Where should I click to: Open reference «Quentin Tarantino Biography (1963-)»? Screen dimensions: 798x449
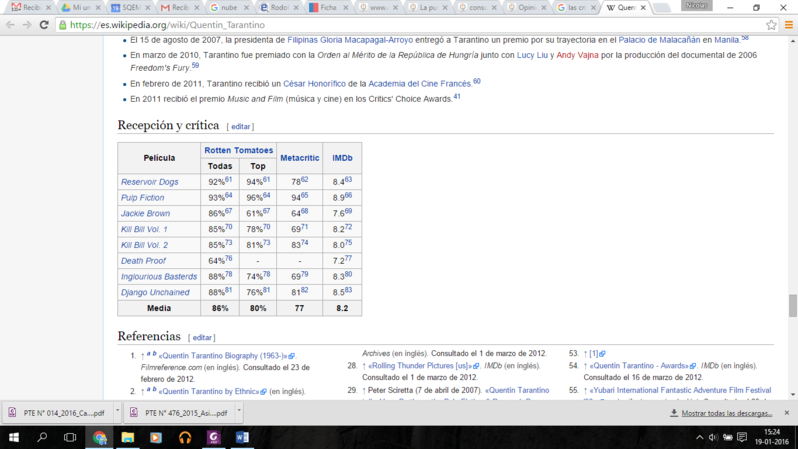[226, 356]
